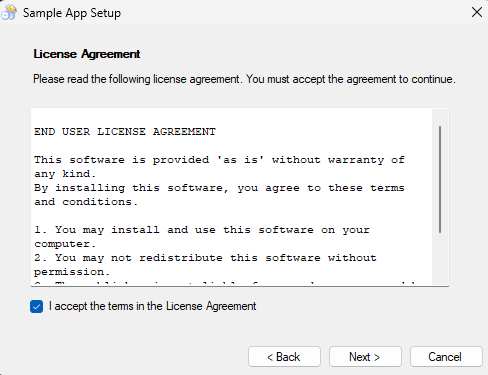This screenshot has height=375, width=488.
Task: Click the word 'permission.' in license text
Action: click(x=72, y=272)
